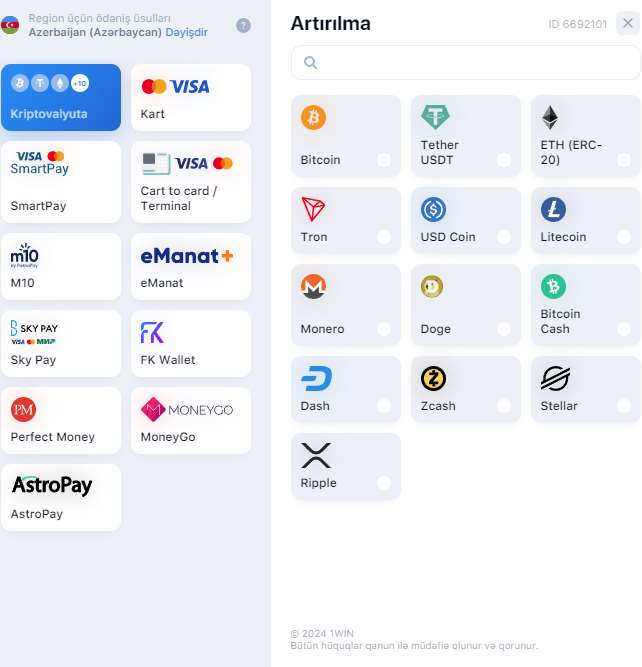642x667 pixels.
Task: Select the Monero icon
Action: [314, 286]
